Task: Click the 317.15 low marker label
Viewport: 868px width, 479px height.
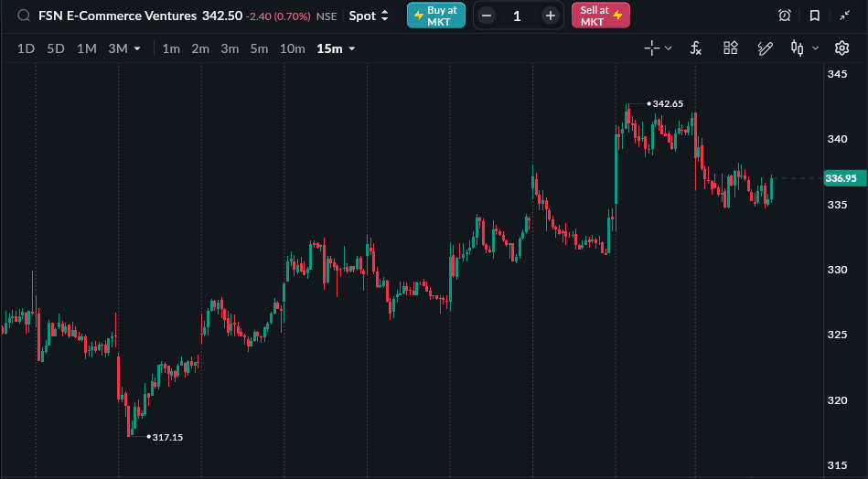Action: tap(167, 437)
